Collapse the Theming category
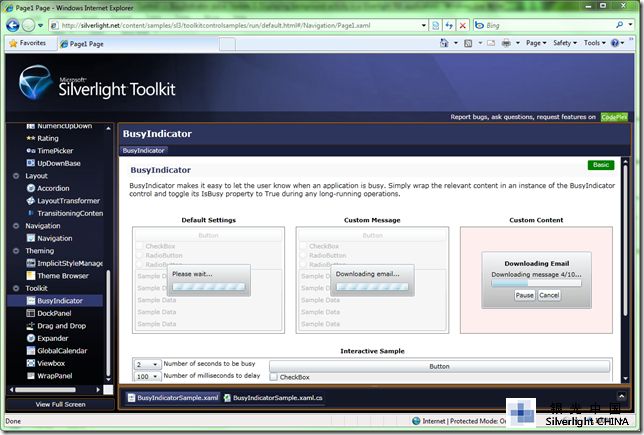The image size is (644, 435). [16, 251]
